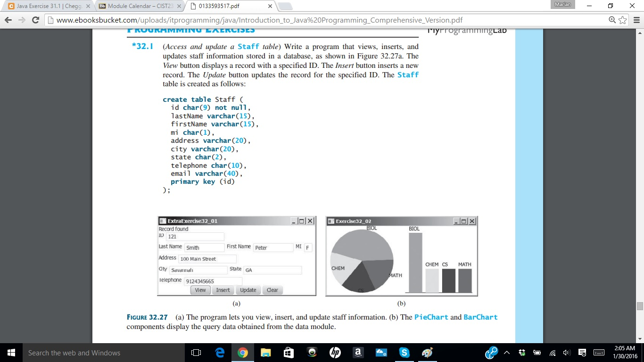Viewport: 644px width, 362px height.
Task: Launch the Amazon app from the taskbar
Action: point(358,352)
